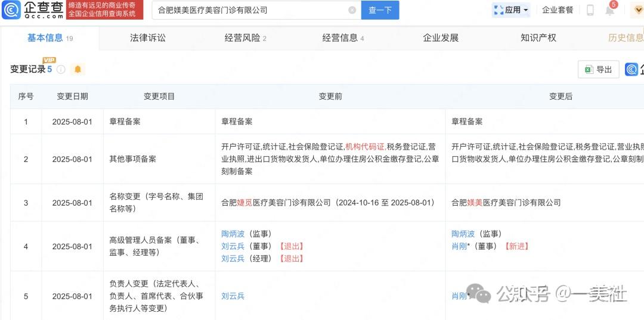Clear the search box with the X icon
Image resolution: width=644 pixels, height=320 pixels.
pyautogui.click(x=352, y=10)
